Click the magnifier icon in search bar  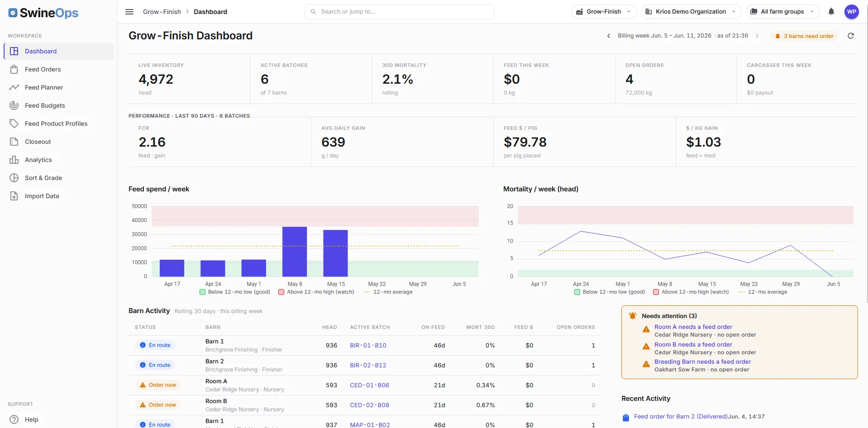pyautogui.click(x=313, y=12)
